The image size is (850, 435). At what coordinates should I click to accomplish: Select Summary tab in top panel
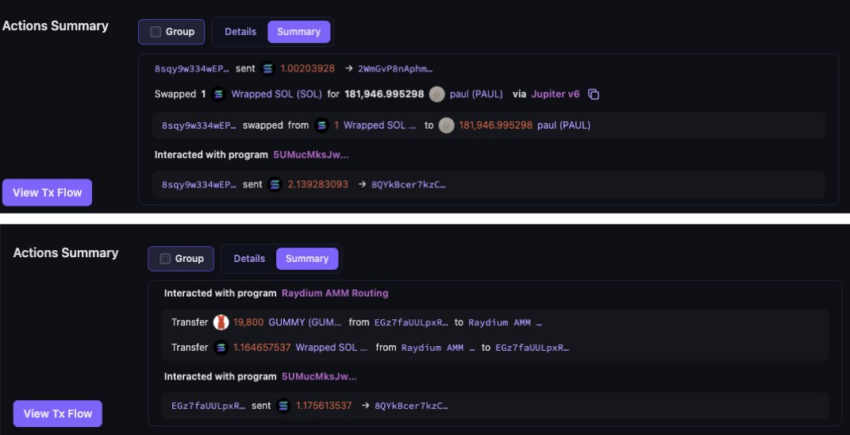tap(299, 32)
